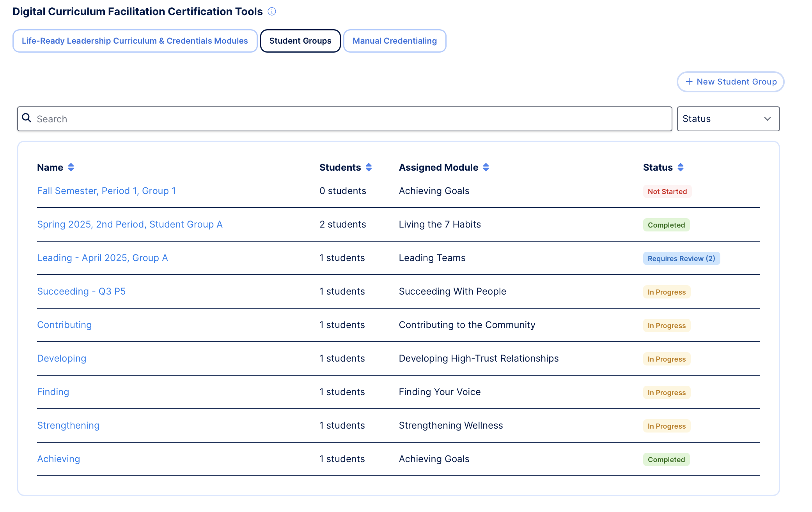Open the Status filter dropdown

(728, 119)
